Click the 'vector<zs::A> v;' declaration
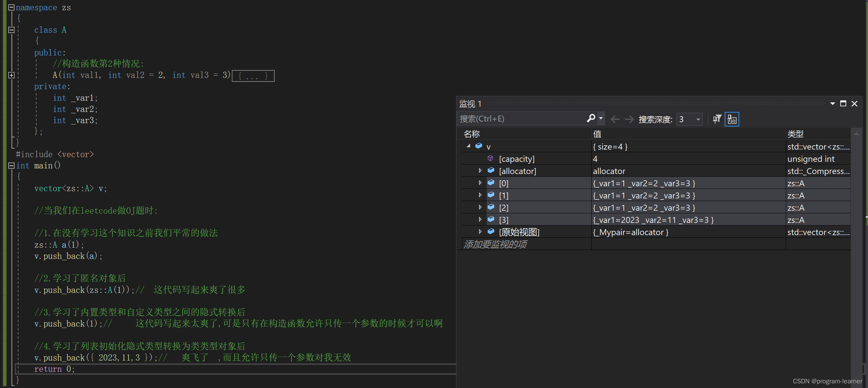 (70, 189)
